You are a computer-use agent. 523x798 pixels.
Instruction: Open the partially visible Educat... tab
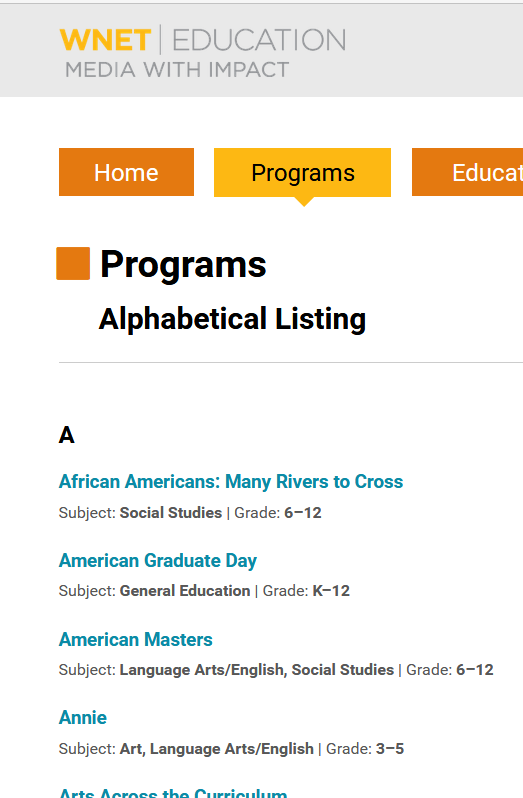pyautogui.click(x=468, y=172)
